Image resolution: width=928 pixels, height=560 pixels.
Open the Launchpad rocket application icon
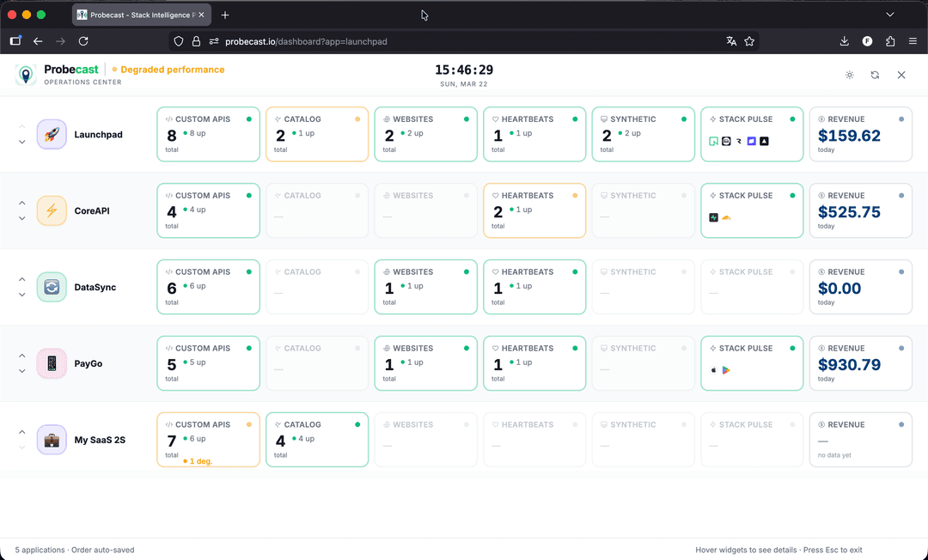pos(52,134)
